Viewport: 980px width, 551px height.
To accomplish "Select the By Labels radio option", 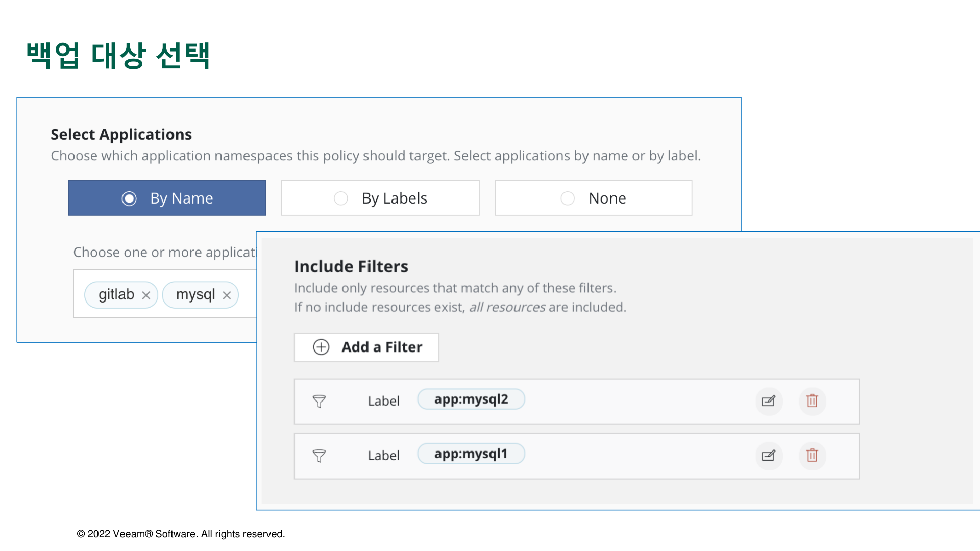I will click(341, 198).
